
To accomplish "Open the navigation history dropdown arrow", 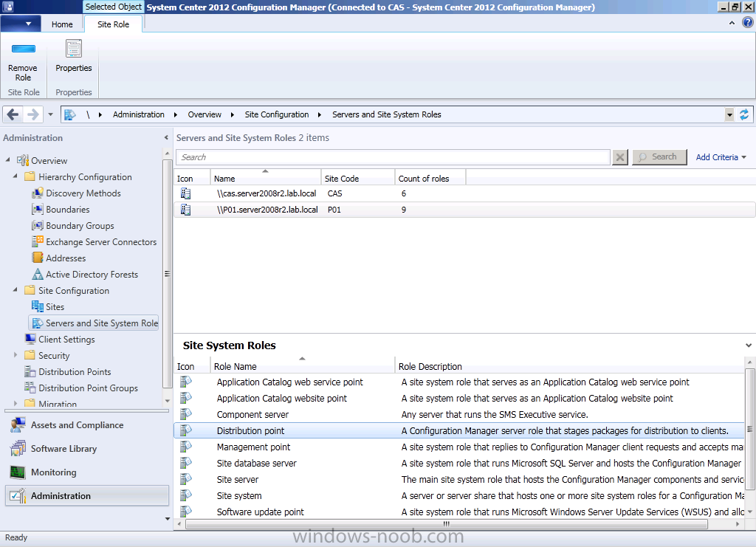I will (50, 114).
